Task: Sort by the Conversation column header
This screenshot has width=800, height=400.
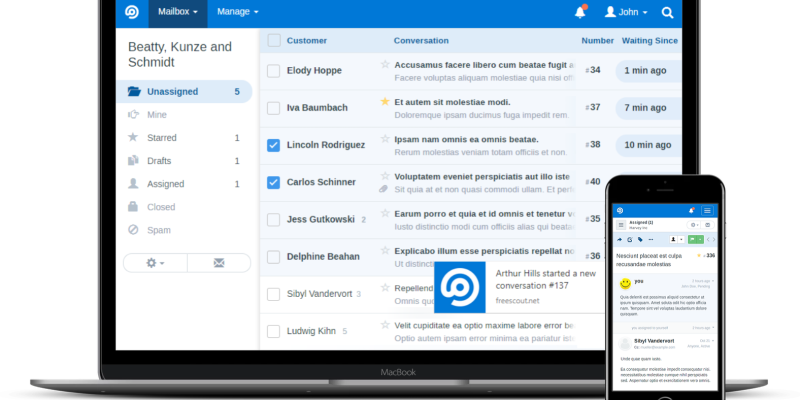Action: click(421, 41)
